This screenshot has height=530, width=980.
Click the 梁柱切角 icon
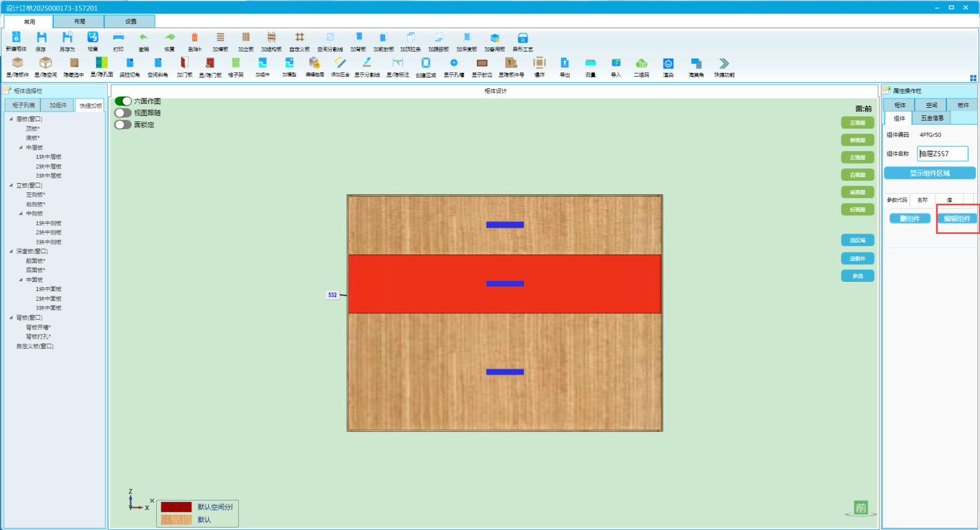click(129, 63)
